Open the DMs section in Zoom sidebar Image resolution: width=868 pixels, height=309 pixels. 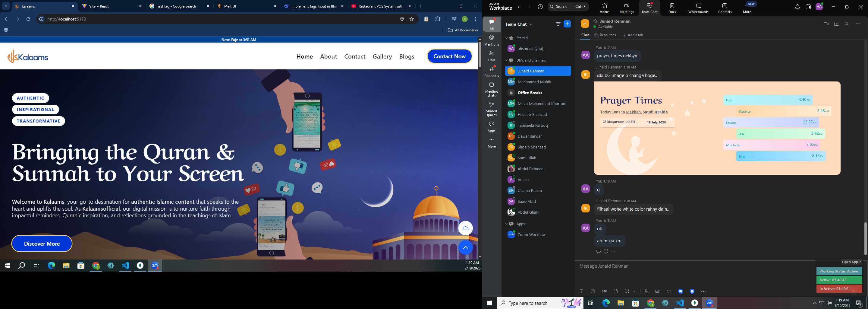point(492,56)
